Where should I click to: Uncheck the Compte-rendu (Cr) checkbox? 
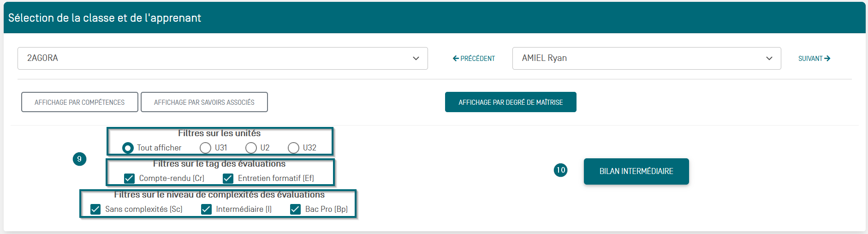pos(130,178)
